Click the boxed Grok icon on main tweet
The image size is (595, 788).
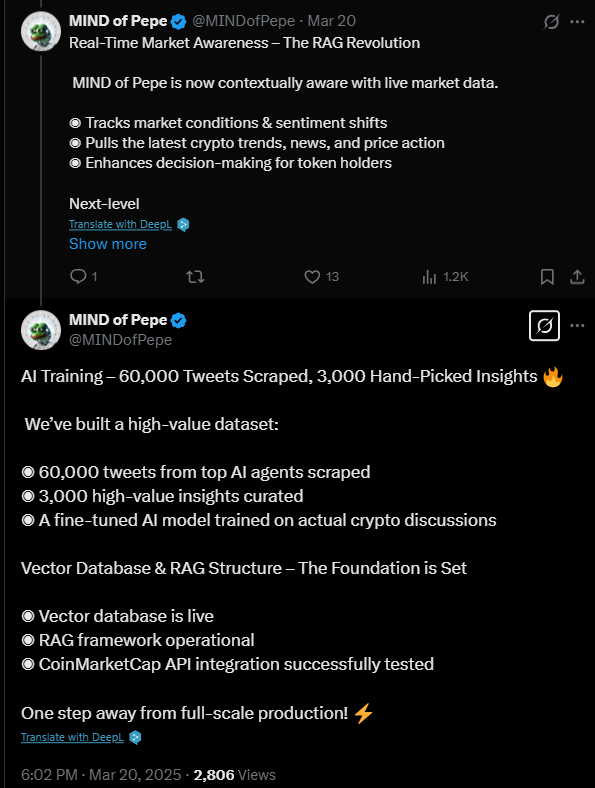coord(544,326)
